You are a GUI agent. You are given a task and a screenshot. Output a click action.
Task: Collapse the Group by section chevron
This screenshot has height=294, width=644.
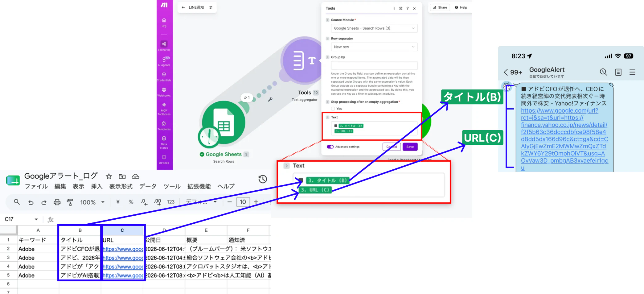[328, 57]
